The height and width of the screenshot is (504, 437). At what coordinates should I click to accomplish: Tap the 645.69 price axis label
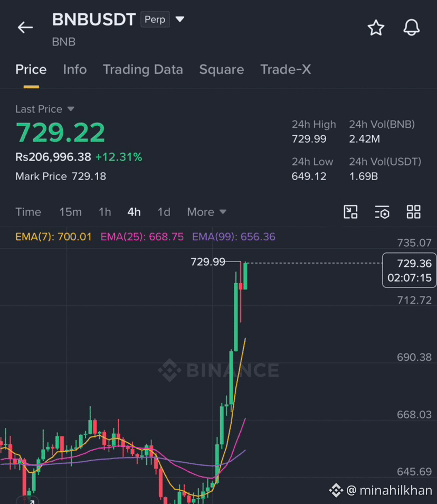click(x=414, y=472)
